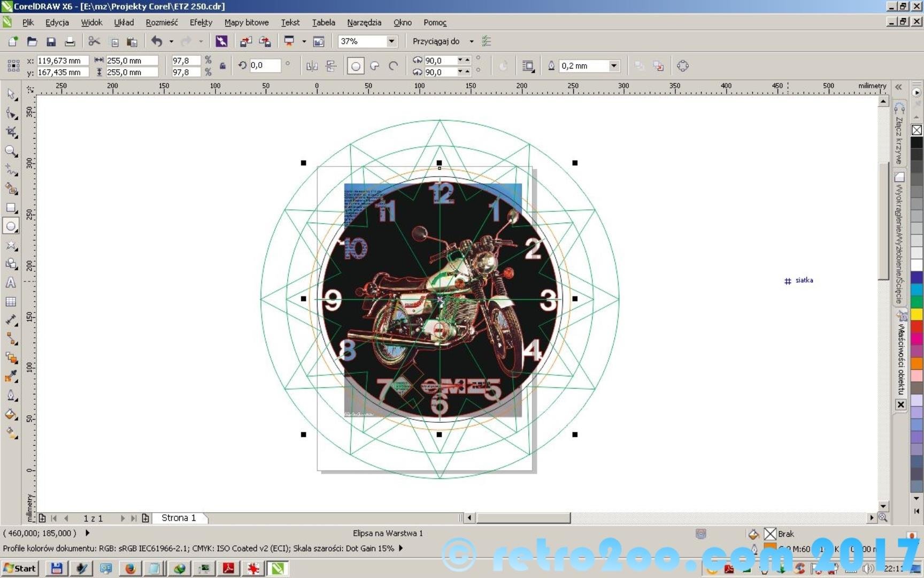Image resolution: width=924 pixels, height=578 pixels.
Task: Click the Mirror horizontally button
Action: 312,66
